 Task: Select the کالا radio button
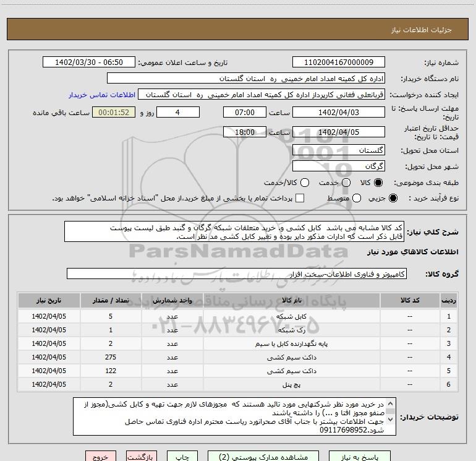coord(378,183)
